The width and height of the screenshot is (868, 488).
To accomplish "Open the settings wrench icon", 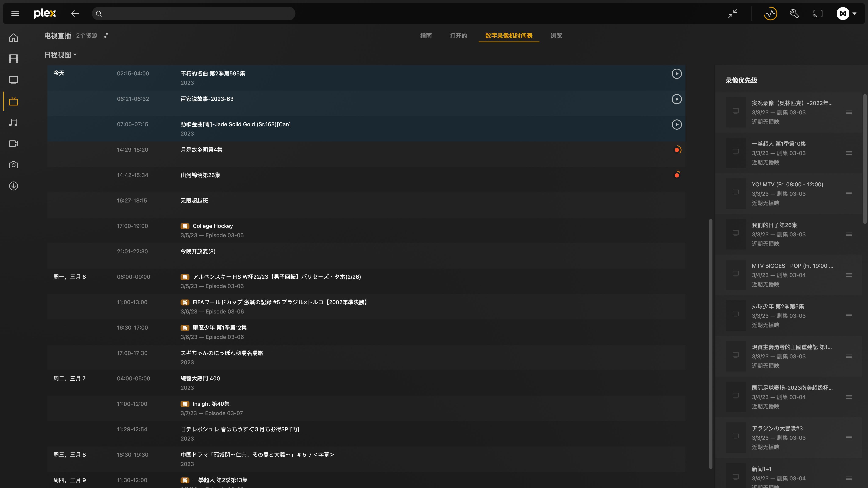I will click(x=794, y=14).
